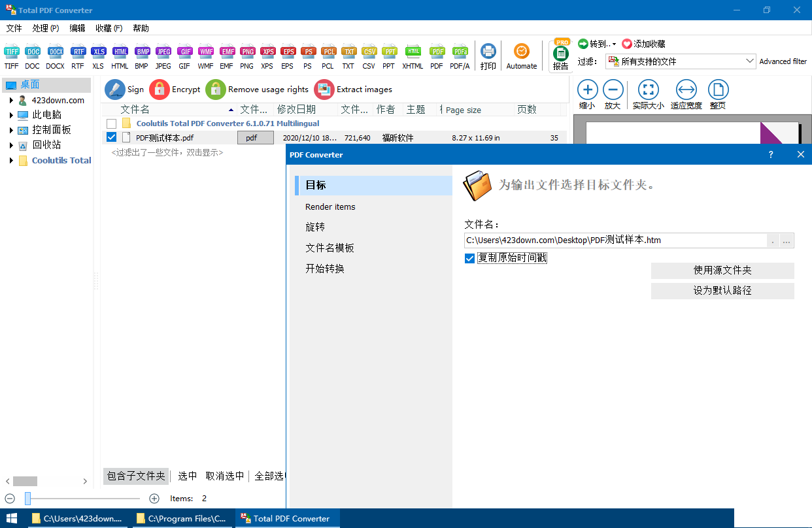This screenshot has height=528, width=812.
Task: Click the Sign tool button
Action: click(x=124, y=90)
